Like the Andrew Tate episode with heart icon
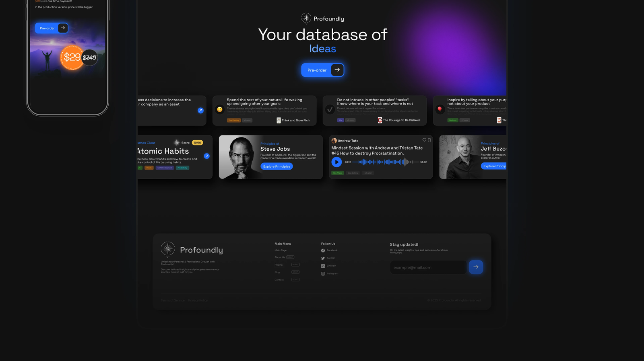The height and width of the screenshot is (361, 644). tap(424, 140)
